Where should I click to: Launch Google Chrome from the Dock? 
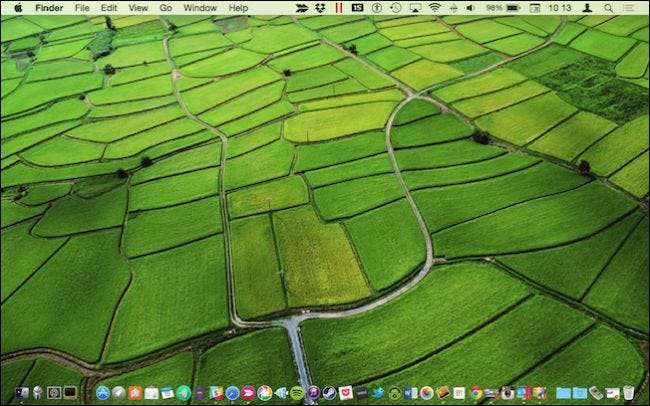[x=476, y=393]
